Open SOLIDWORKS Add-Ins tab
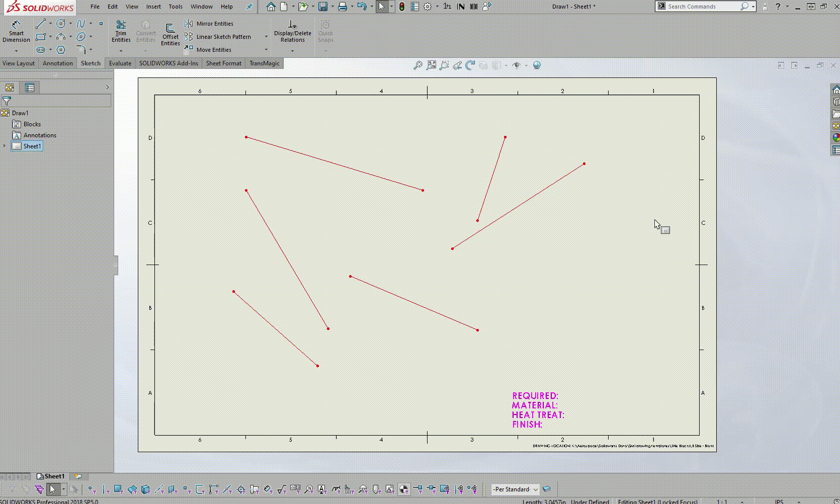The width and height of the screenshot is (840, 504). [x=169, y=63]
